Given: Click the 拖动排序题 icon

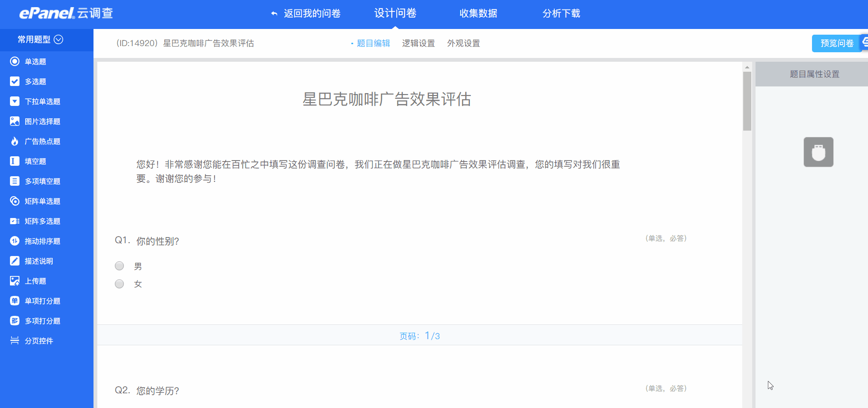Looking at the screenshot, I should coord(15,241).
